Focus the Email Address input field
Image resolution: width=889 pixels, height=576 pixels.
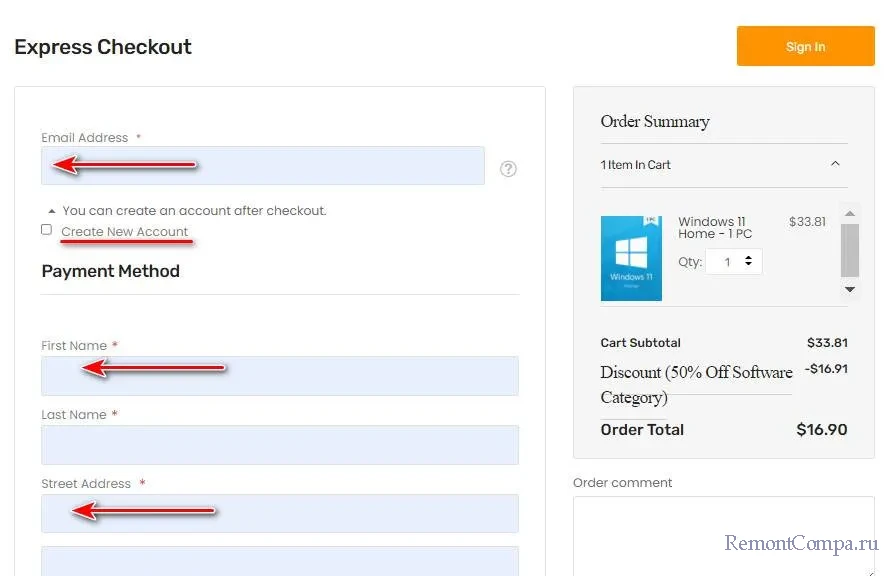262,166
